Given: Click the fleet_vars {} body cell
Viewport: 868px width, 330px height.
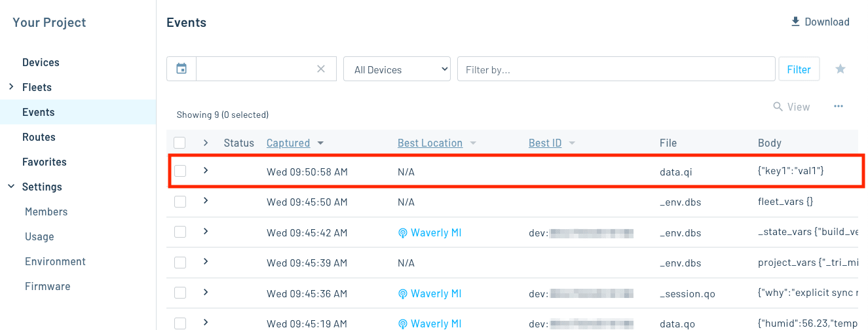Looking at the screenshot, I should click(785, 202).
